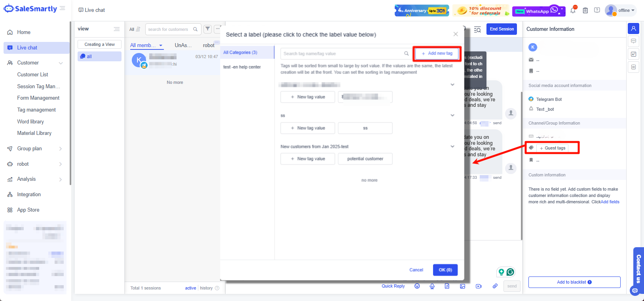Viewport: 644px width, 301px height.
Task: Select the 'test -en help center' category
Action: point(242,67)
